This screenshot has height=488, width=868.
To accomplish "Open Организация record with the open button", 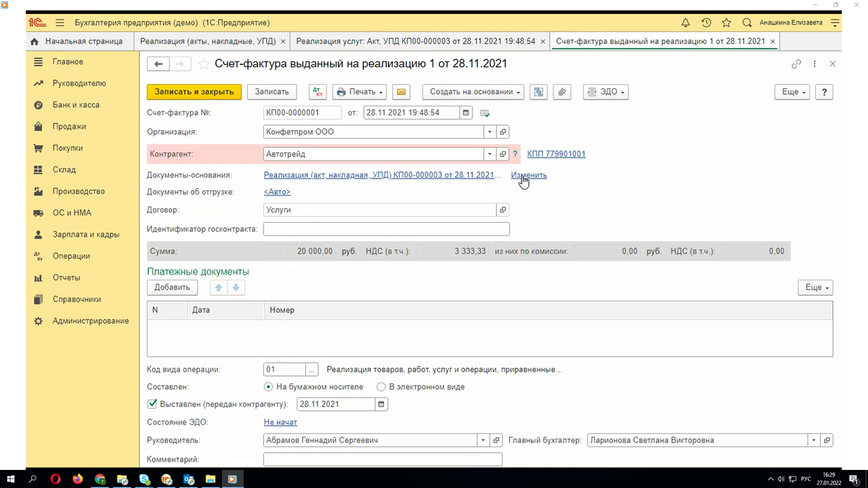I will (503, 132).
